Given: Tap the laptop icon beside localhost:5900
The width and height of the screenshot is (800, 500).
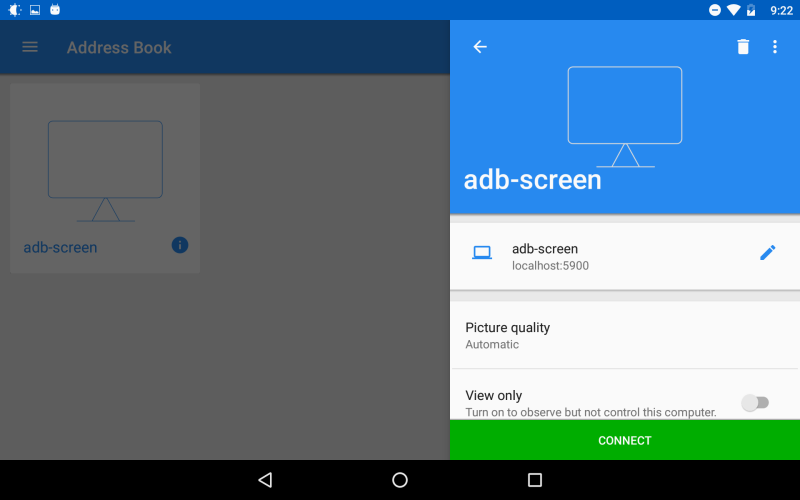Looking at the screenshot, I should pyautogui.click(x=482, y=253).
